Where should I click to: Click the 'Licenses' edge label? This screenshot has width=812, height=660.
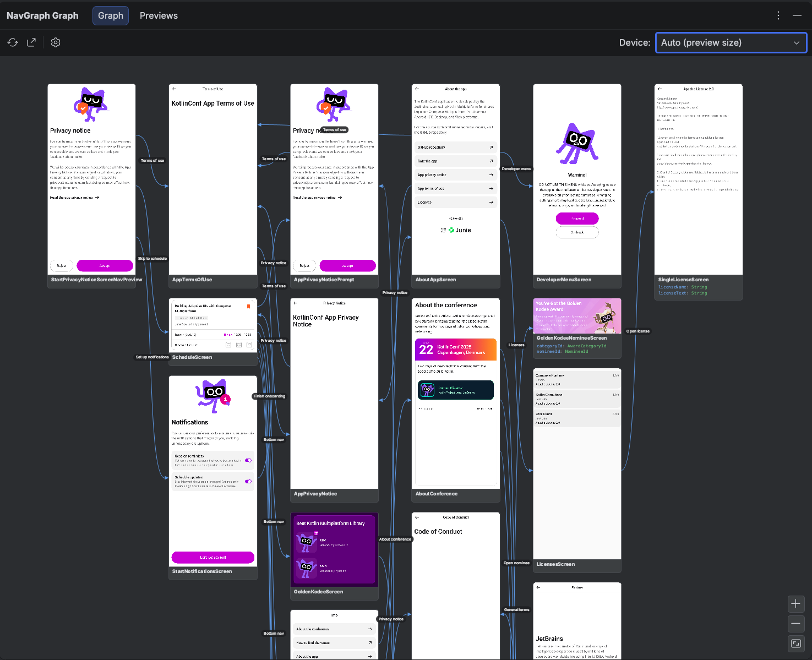516,345
